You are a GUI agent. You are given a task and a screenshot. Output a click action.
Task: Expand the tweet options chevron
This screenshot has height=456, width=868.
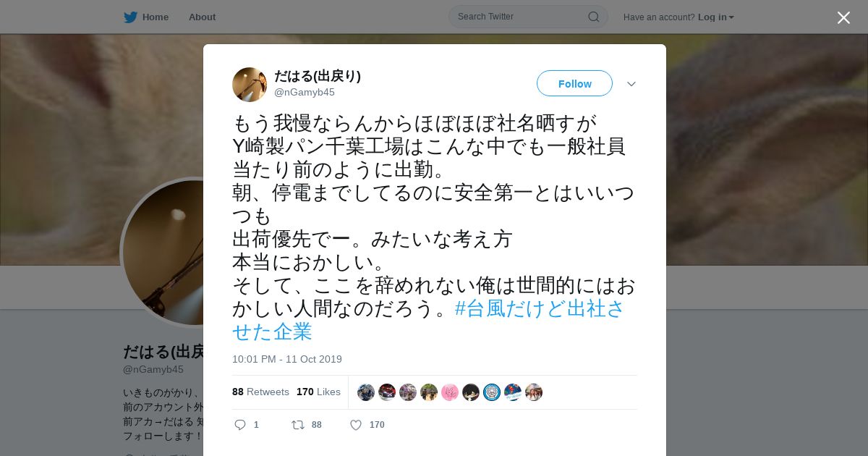[x=631, y=84]
